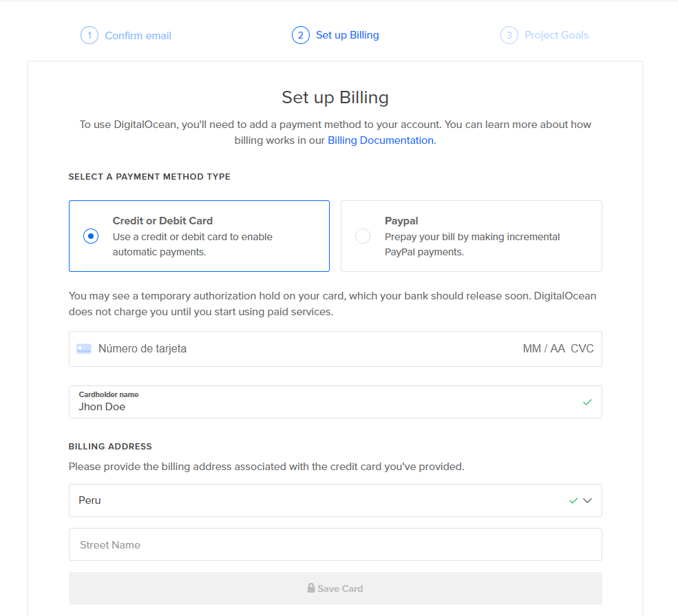This screenshot has height=616, width=678.
Task: Click the step 2 circle icon
Action: (301, 36)
